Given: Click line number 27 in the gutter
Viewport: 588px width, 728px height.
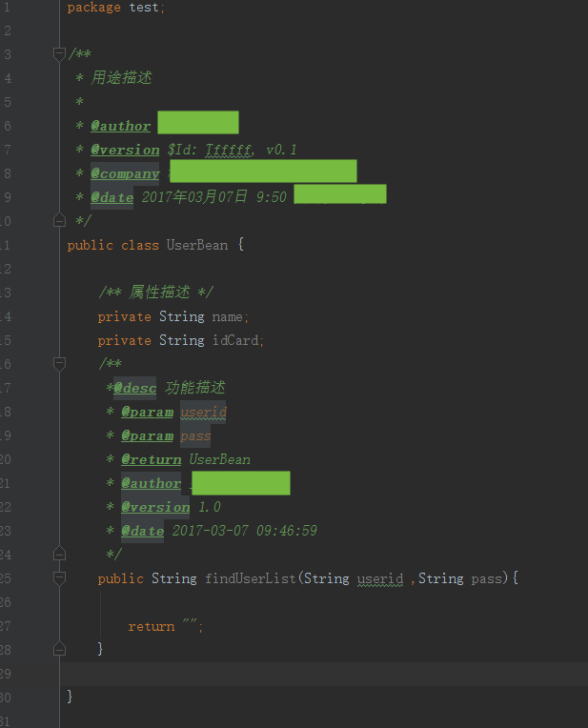Looking at the screenshot, I should point(6,626).
